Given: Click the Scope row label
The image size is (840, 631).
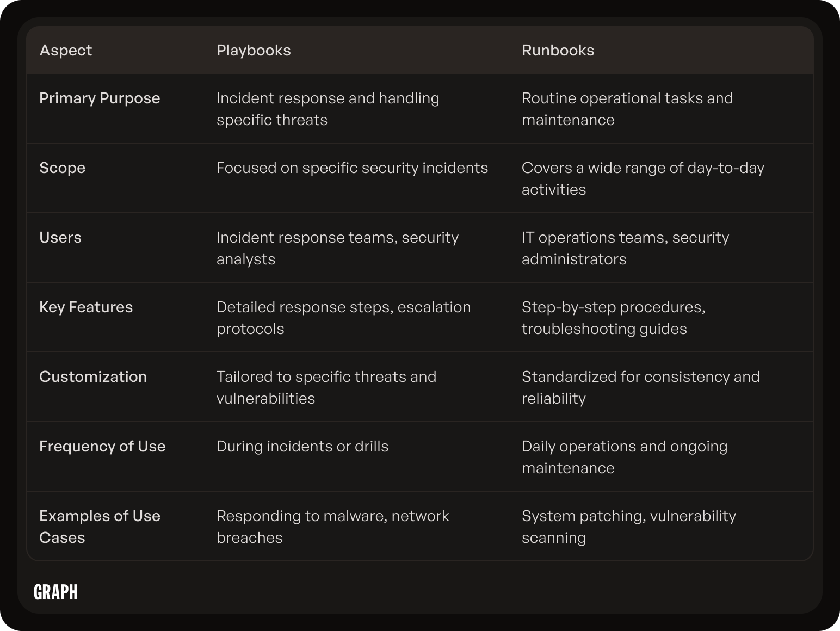Looking at the screenshot, I should click(62, 168).
